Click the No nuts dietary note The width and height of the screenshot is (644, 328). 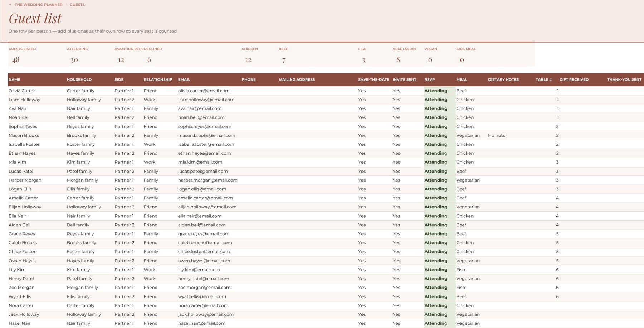[x=496, y=135]
